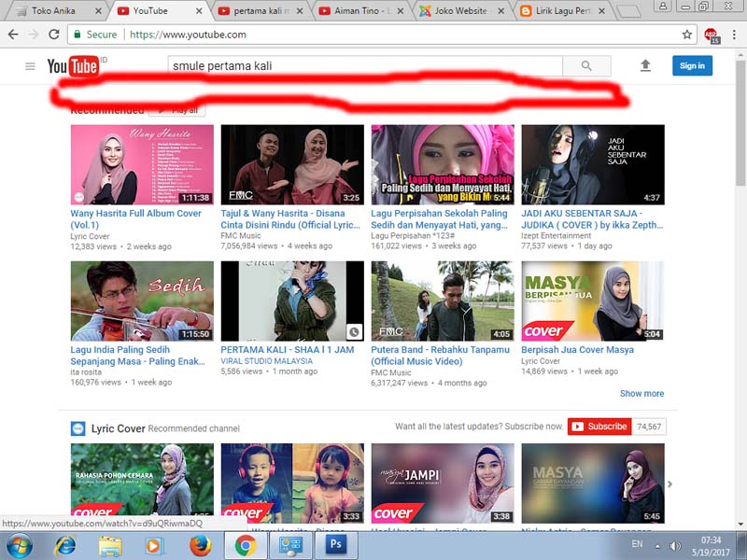Image resolution: width=747 pixels, height=560 pixels.
Task: Click the Watch Later clock on PERTAMA KALI thumbnail
Action: coord(353,330)
